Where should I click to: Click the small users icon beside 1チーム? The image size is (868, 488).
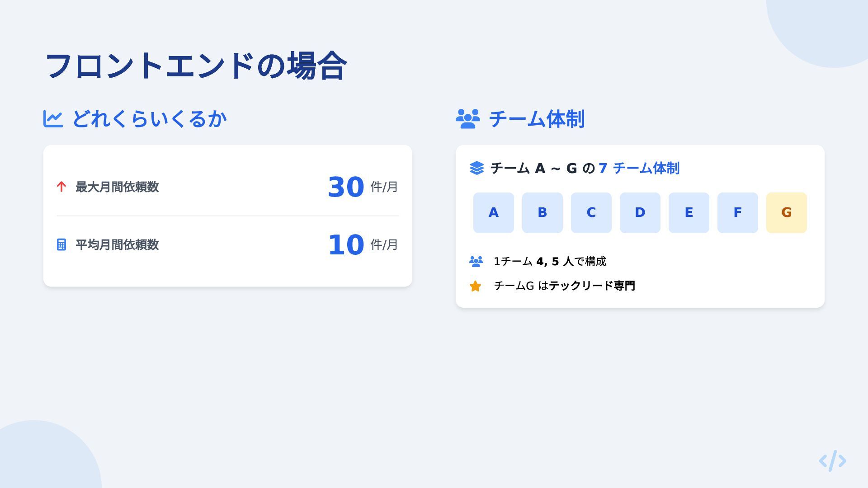click(476, 261)
